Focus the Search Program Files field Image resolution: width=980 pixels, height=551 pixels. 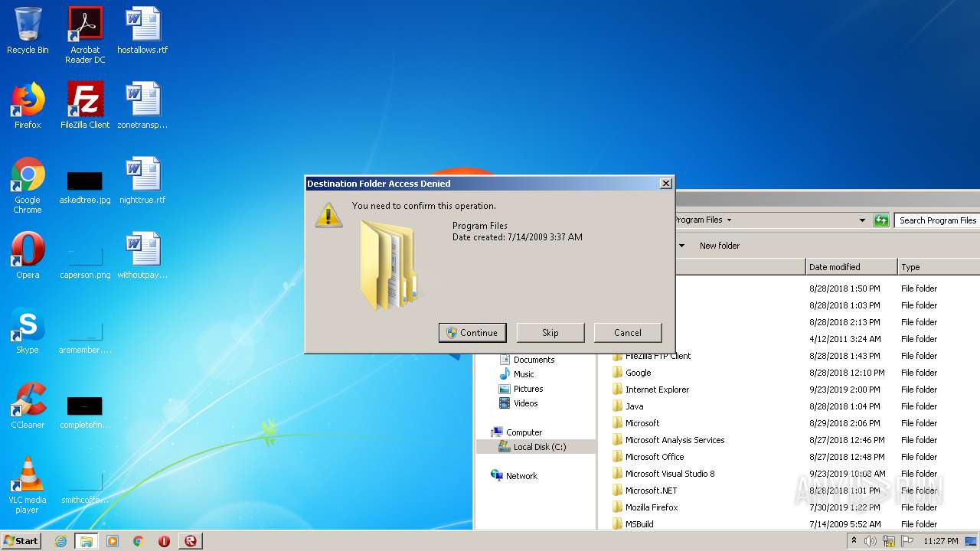coord(937,220)
